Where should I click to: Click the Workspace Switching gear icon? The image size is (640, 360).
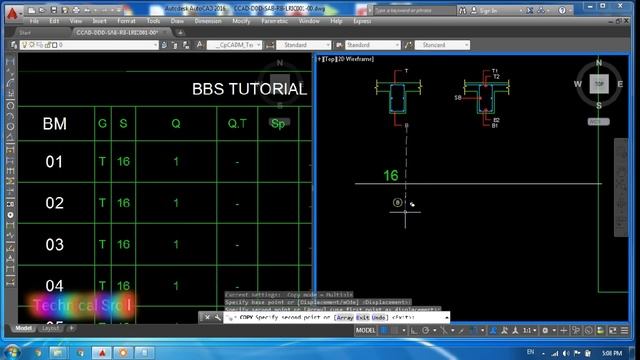(x=545, y=331)
